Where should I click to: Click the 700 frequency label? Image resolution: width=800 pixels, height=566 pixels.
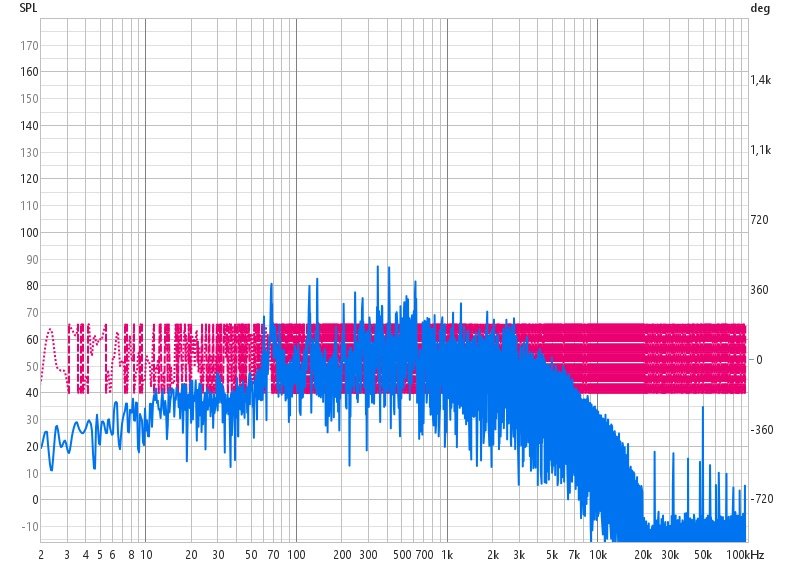[x=424, y=555]
